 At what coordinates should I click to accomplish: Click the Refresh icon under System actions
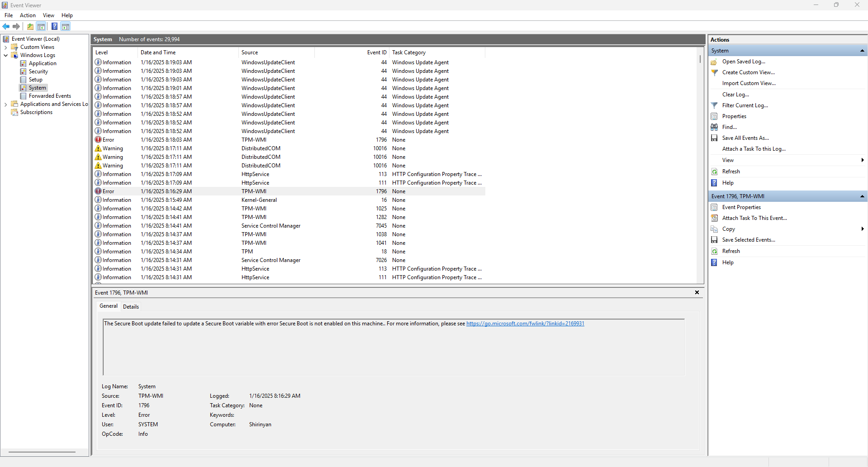tap(714, 172)
